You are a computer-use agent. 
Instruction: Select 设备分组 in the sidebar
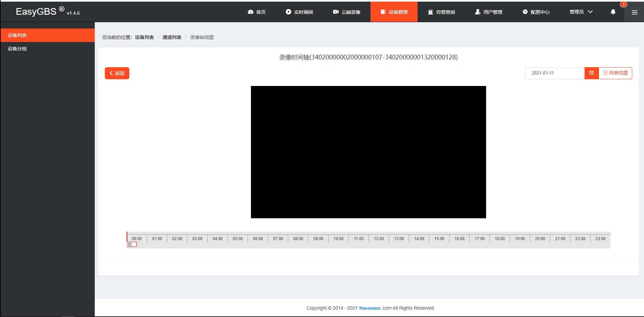coord(17,49)
